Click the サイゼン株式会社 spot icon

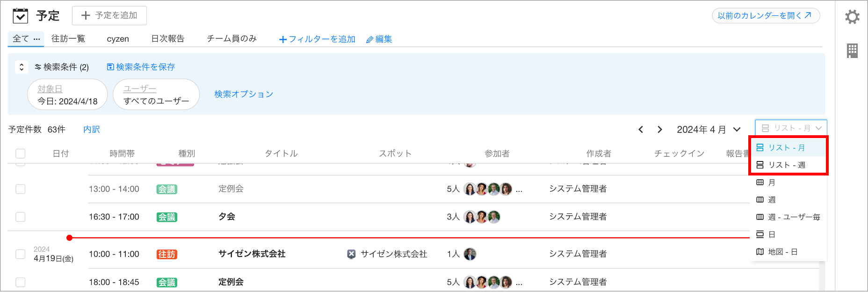(351, 254)
